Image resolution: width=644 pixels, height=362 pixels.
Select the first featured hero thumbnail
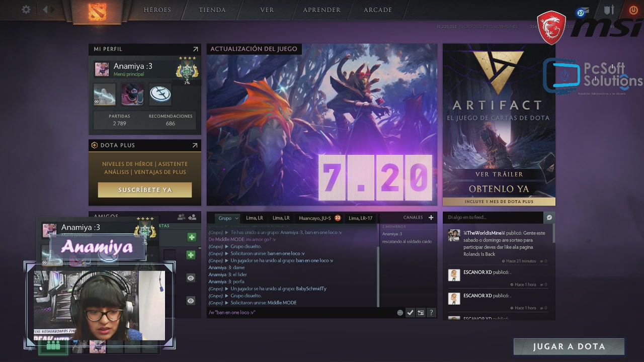[105, 94]
